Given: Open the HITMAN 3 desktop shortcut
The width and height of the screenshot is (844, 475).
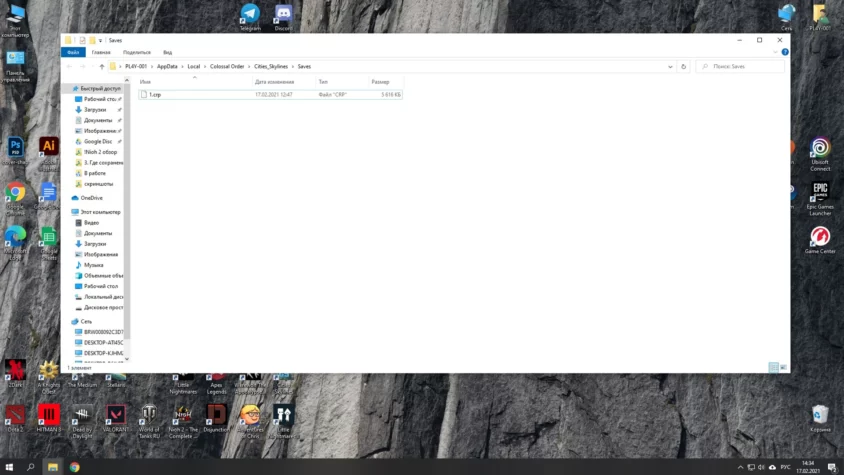Looking at the screenshot, I should click(x=48, y=414).
